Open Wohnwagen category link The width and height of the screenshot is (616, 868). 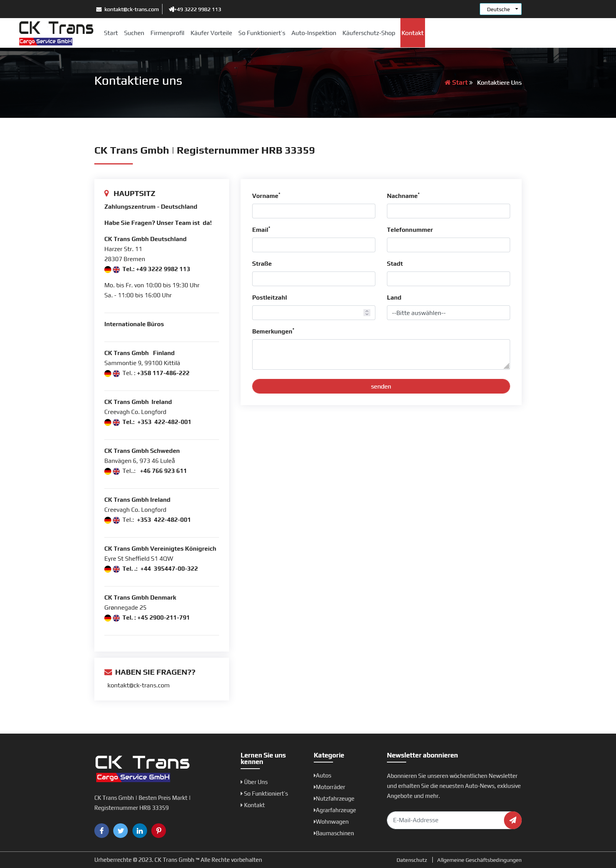click(x=331, y=822)
